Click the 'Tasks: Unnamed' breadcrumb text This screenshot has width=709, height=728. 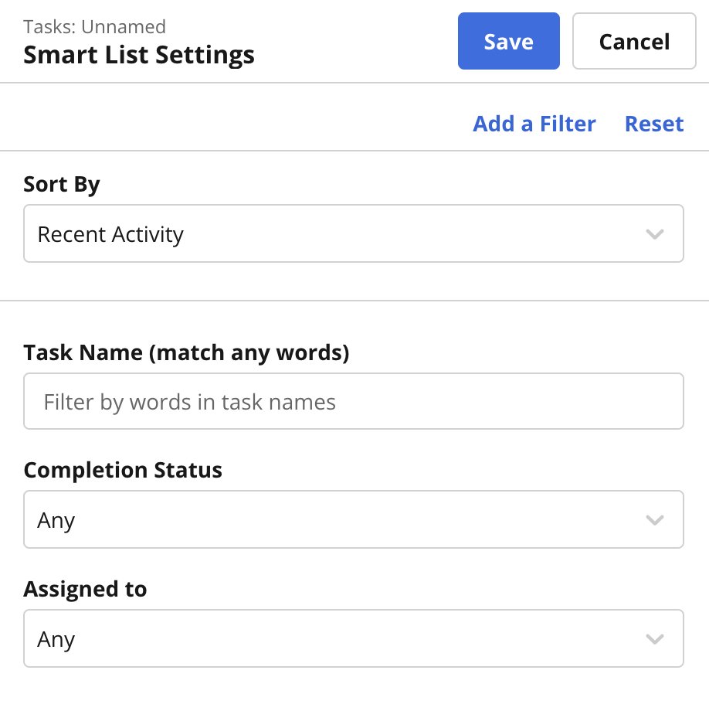coord(95,27)
